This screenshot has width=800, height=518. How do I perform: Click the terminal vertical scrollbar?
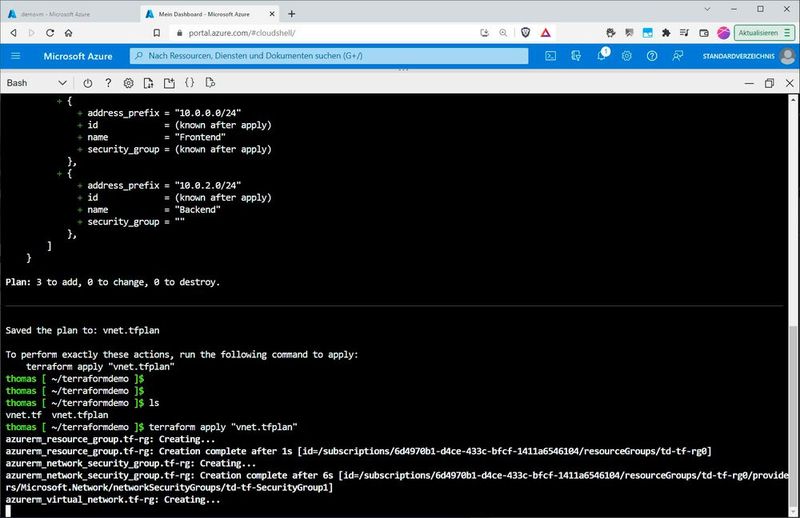point(792,417)
